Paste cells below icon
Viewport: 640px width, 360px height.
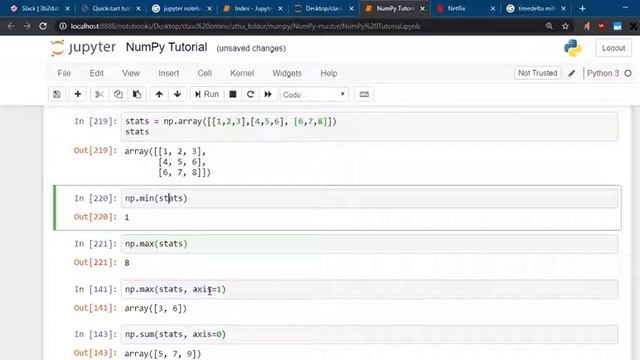click(137, 94)
